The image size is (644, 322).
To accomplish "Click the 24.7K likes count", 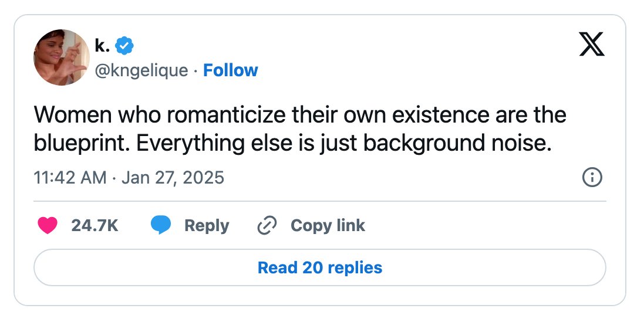I will [x=95, y=226].
